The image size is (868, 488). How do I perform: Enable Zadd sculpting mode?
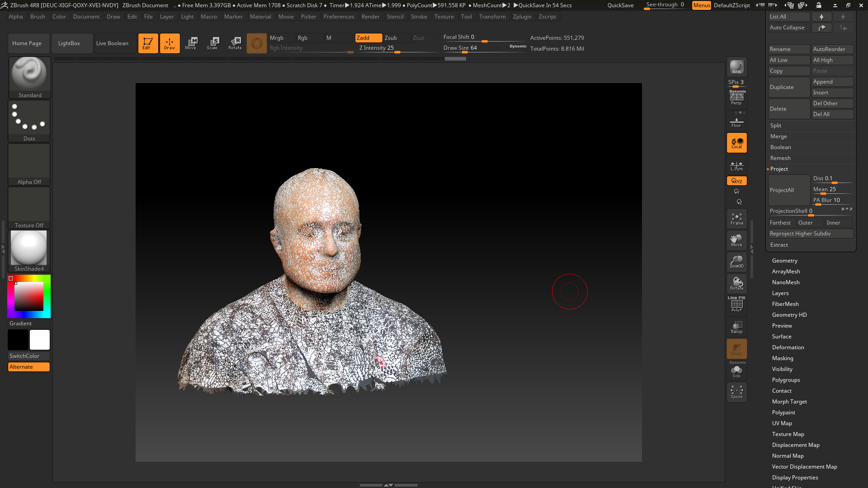[368, 38]
